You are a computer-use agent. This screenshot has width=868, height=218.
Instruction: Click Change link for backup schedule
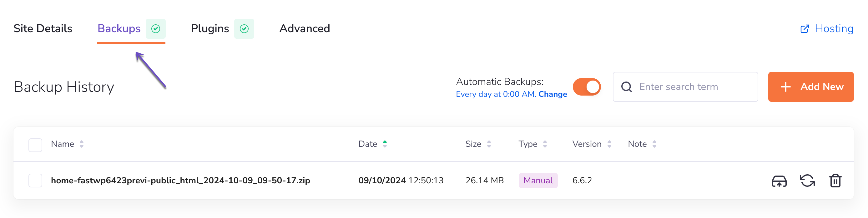(x=552, y=94)
